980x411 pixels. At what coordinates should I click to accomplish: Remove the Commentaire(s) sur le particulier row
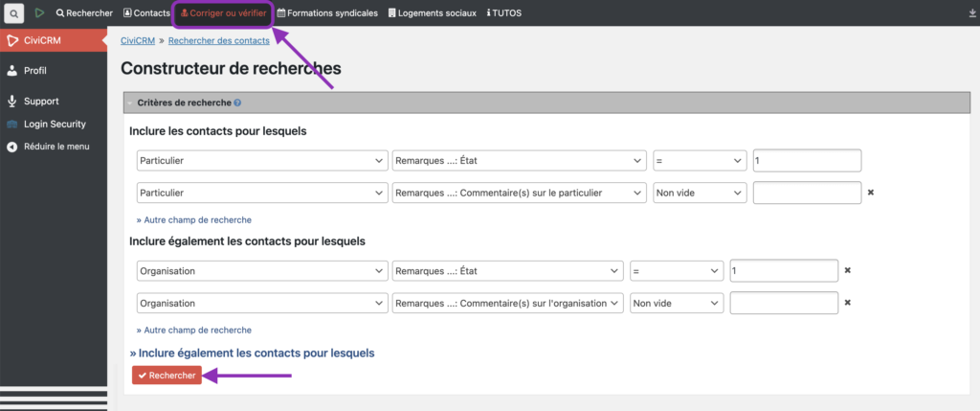click(870, 193)
